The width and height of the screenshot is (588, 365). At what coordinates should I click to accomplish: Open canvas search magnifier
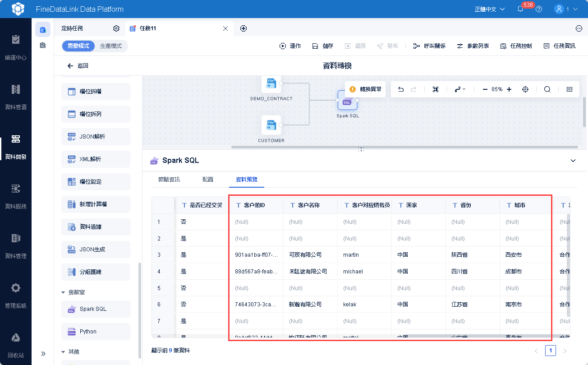[x=547, y=89]
